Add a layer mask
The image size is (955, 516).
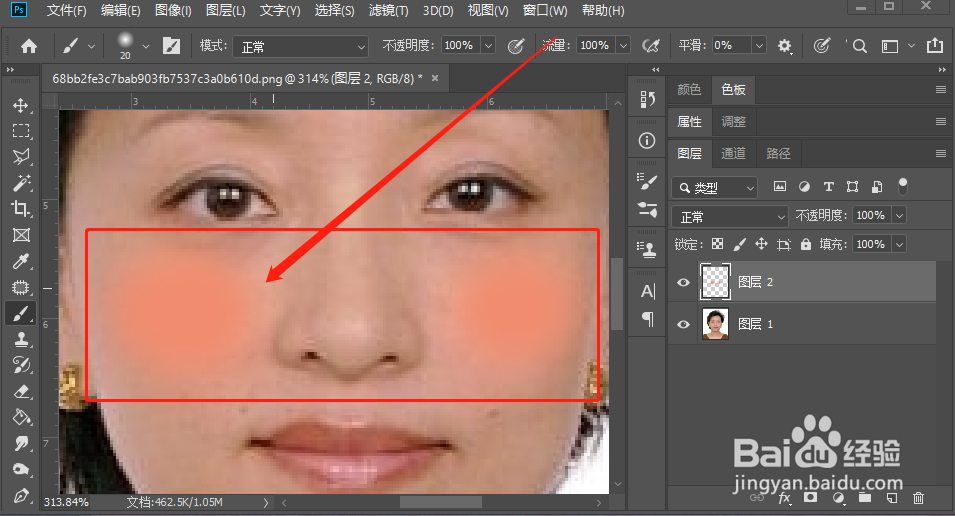point(810,498)
